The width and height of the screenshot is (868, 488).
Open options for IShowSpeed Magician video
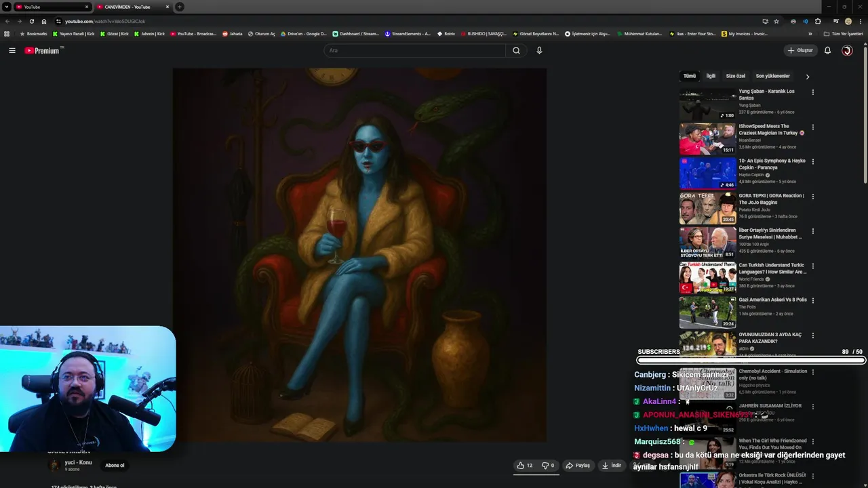click(x=812, y=127)
